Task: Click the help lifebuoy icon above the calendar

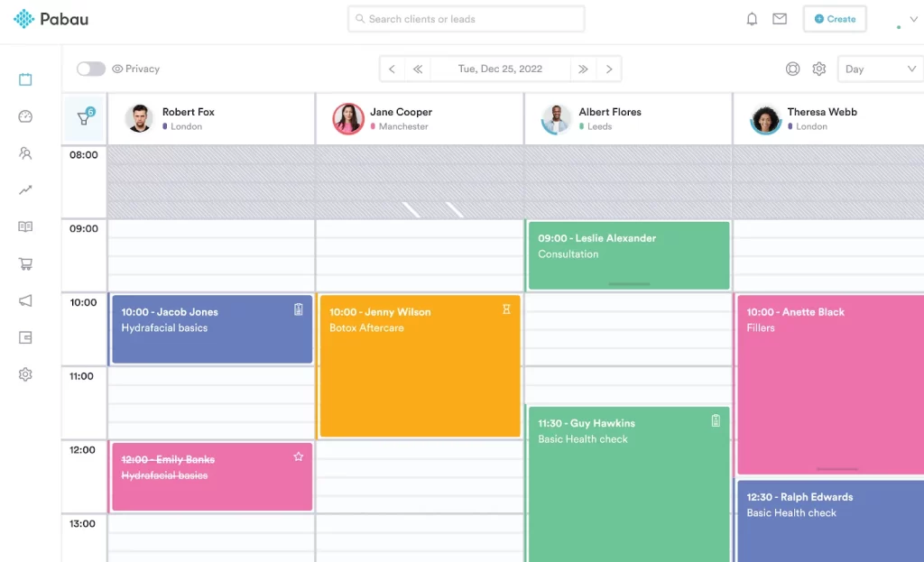Action: tap(792, 69)
